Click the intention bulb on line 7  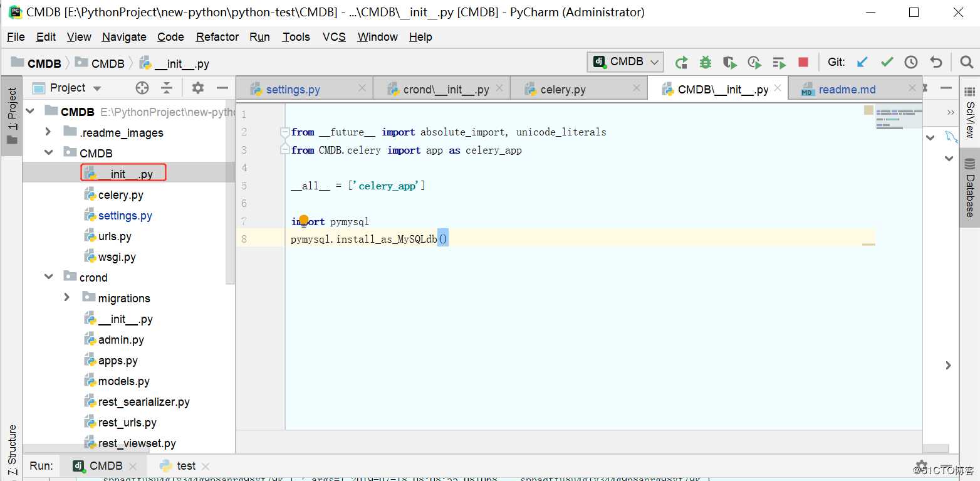304,221
